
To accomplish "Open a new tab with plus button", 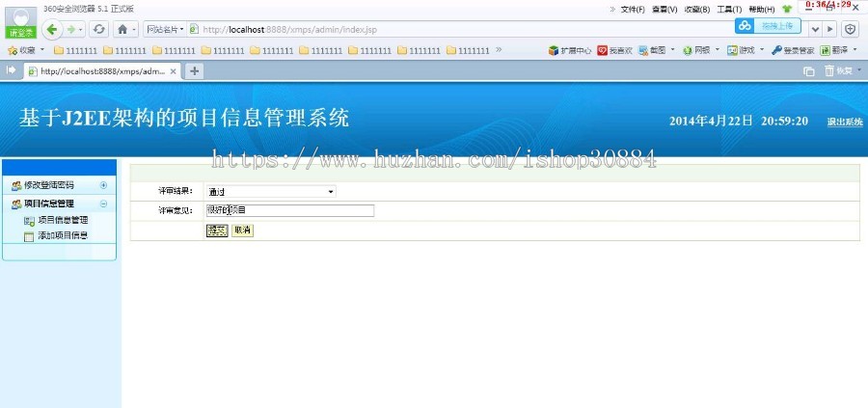I will click(x=194, y=70).
